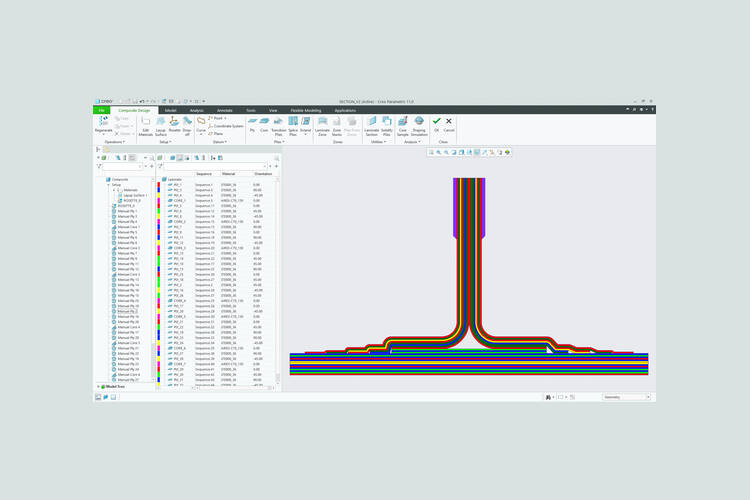Select Manual Ply 22 in tree

point(128,311)
